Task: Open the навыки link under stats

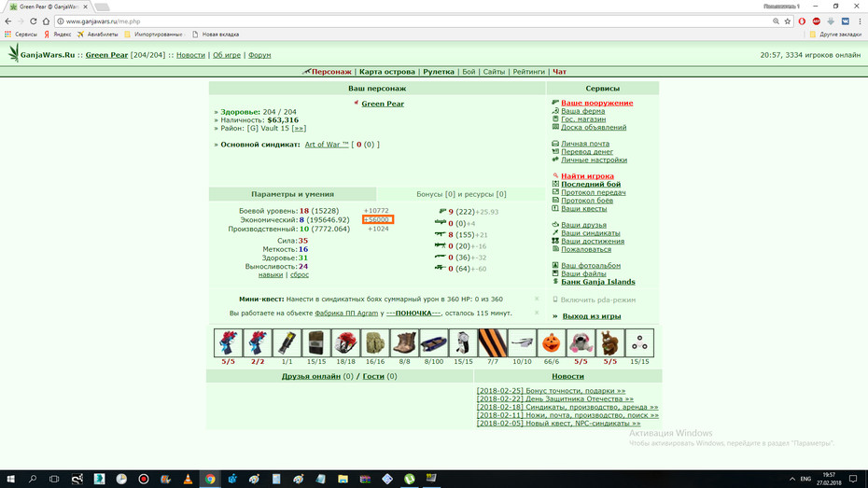Action: [x=270, y=274]
